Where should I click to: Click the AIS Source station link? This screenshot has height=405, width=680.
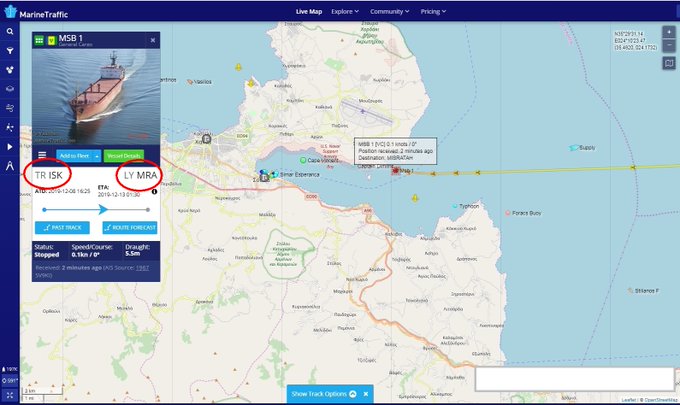[142, 268]
